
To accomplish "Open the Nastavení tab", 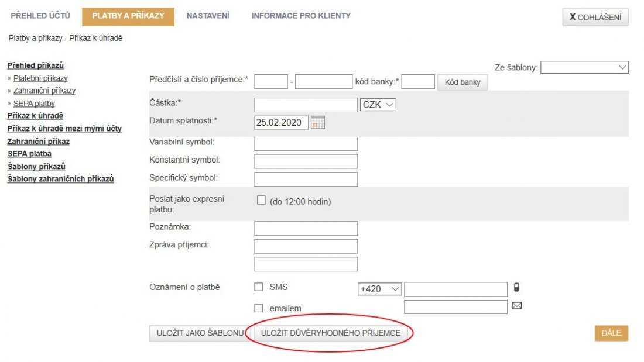I will click(x=208, y=16).
